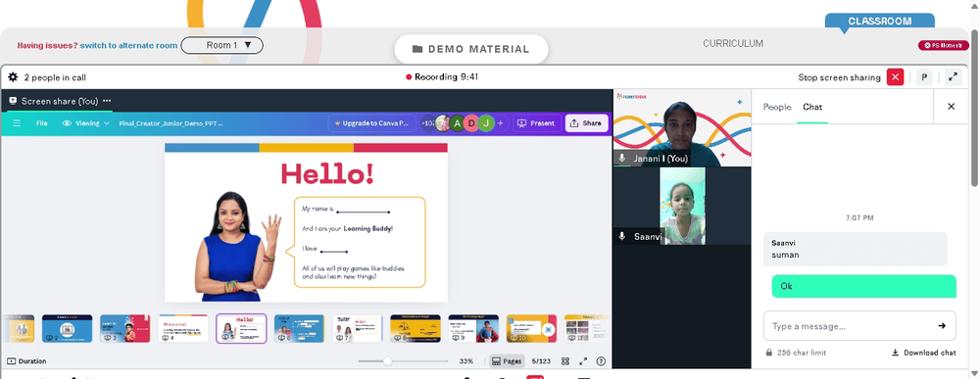Select Hello slide thumbnail 5
Viewport: 980px width, 379px height.
(x=241, y=328)
